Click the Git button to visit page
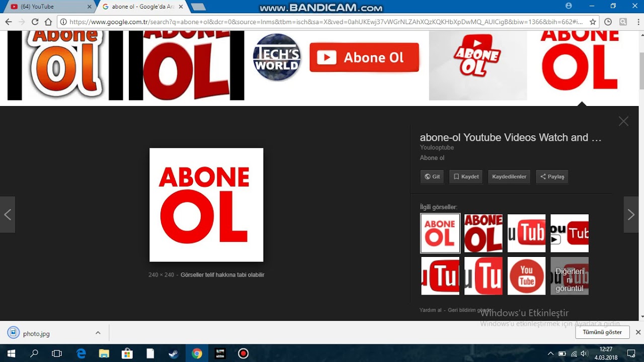 [432, 176]
